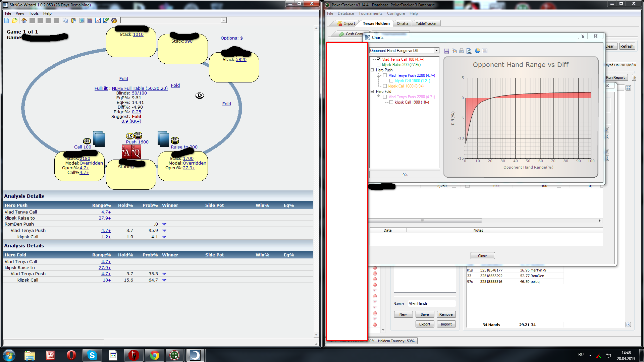Click the pie chart type icon in Charts
Image resolution: width=644 pixels, height=362 pixels.
[477, 51]
